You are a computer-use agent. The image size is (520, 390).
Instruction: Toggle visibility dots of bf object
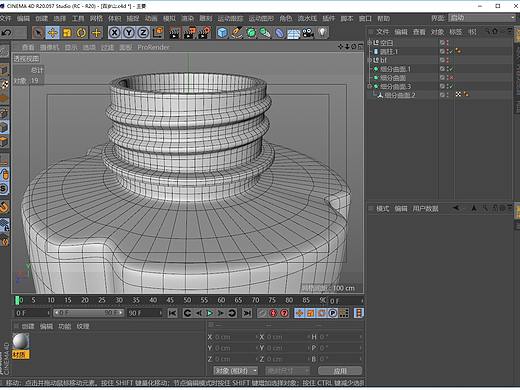[447, 60]
